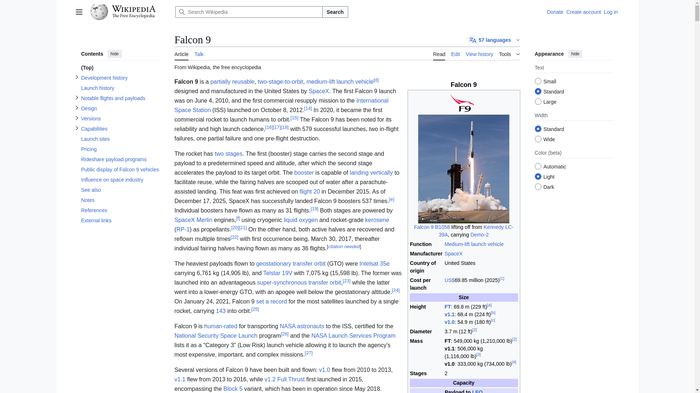The image size is (700, 393).
Task: Open the Telstar 19V link
Action: click(x=277, y=273)
